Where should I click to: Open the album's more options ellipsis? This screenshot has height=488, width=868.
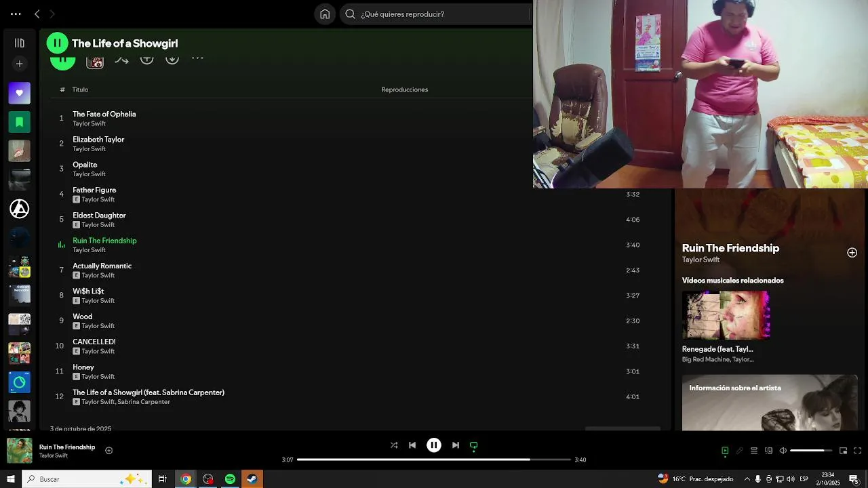(197, 58)
